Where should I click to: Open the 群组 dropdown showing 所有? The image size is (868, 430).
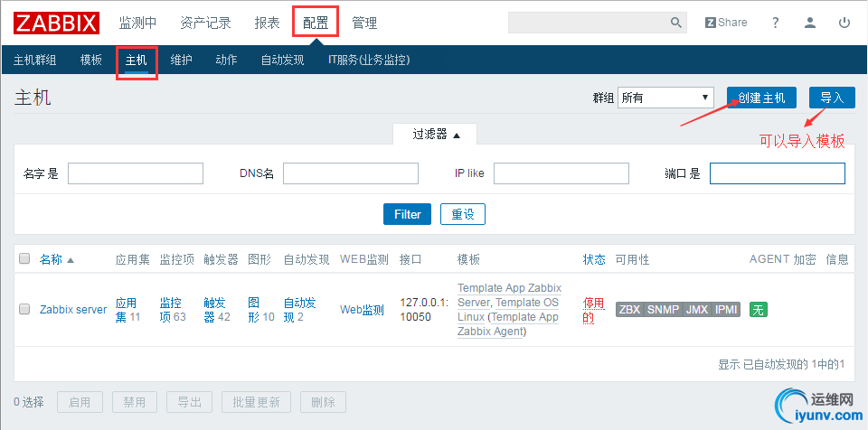[x=665, y=98]
